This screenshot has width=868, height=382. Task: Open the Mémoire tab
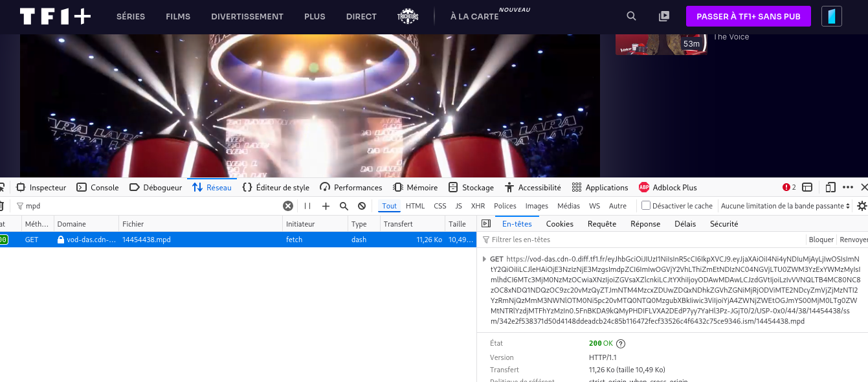(416, 188)
